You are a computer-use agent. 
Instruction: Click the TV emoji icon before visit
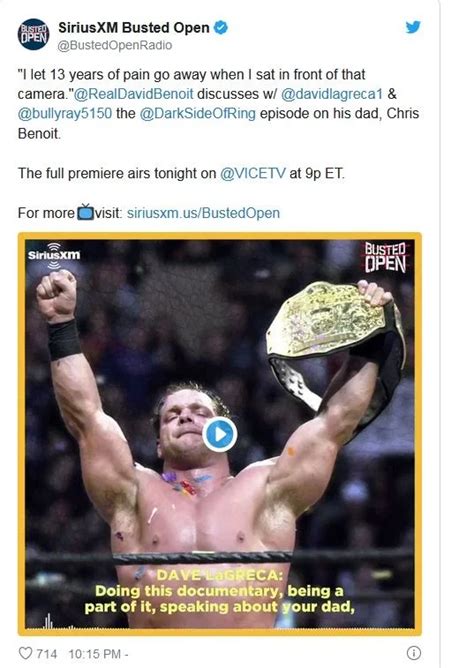click(85, 212)
